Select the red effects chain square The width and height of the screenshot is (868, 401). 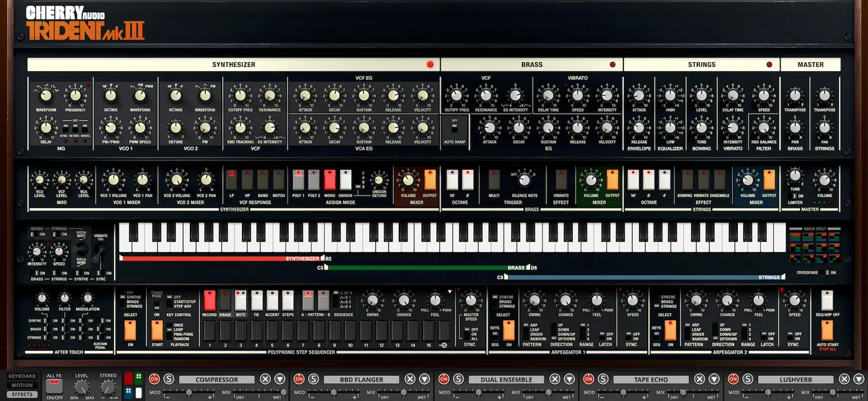(x=129, y=379)
